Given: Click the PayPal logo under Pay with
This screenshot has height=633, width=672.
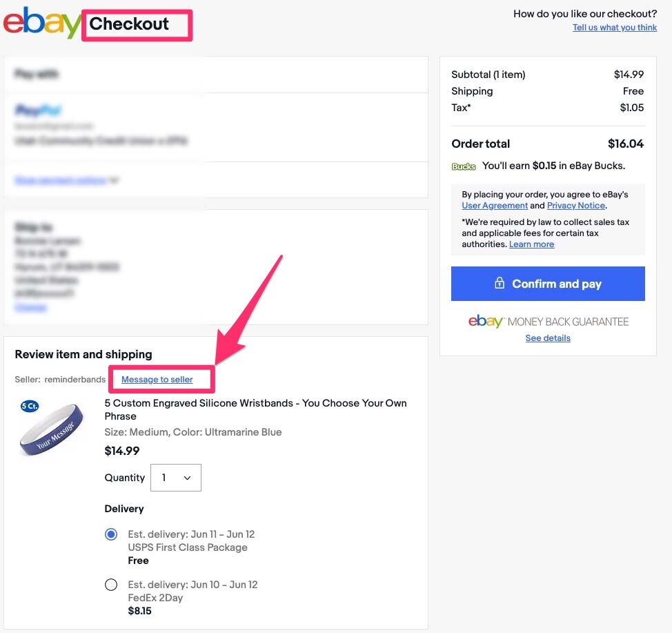Looking at the screenshot, I should [x=38, y=110].
